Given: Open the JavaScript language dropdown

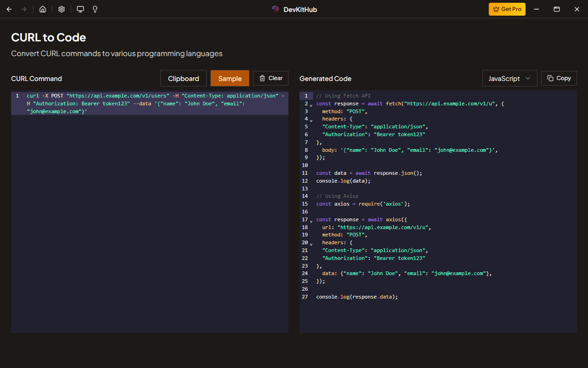Looking at the screenshot, I should pos(510,78).
